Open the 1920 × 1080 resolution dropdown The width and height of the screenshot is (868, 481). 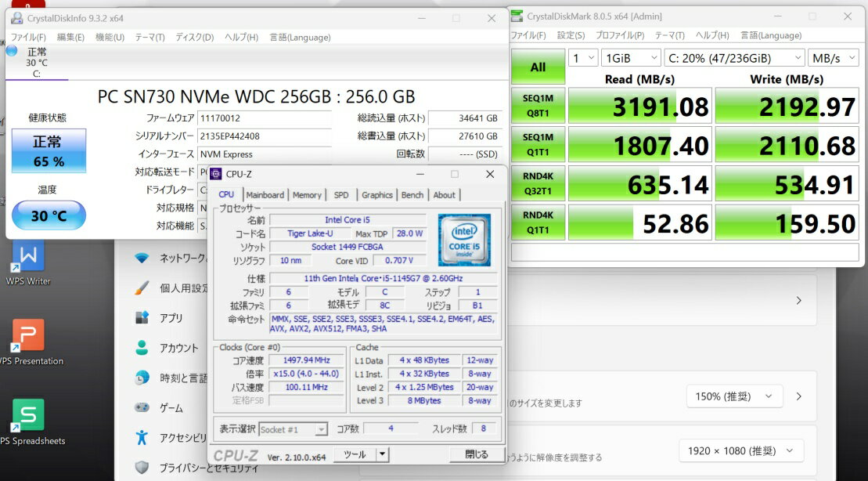click(740, 450)
